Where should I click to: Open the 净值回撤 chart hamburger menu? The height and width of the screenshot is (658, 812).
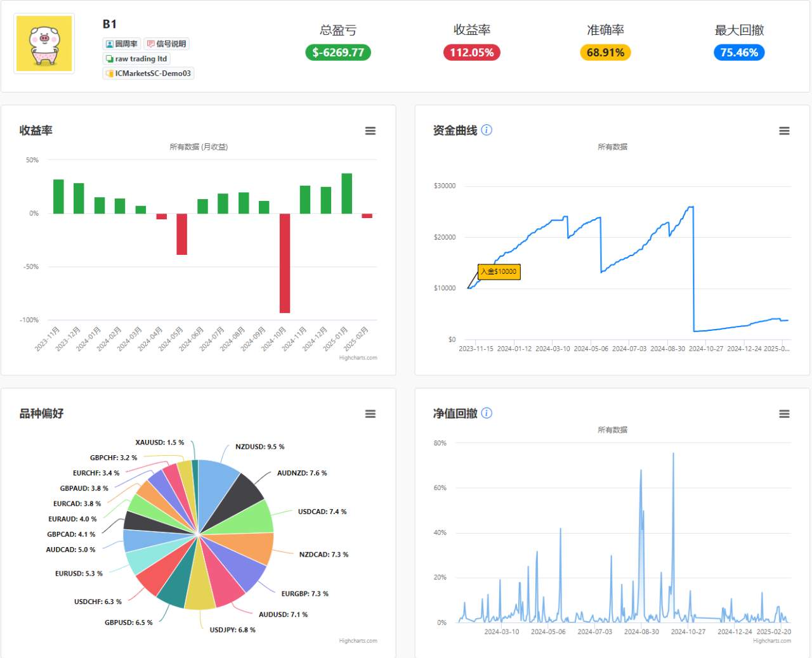[x=784, y=414]
